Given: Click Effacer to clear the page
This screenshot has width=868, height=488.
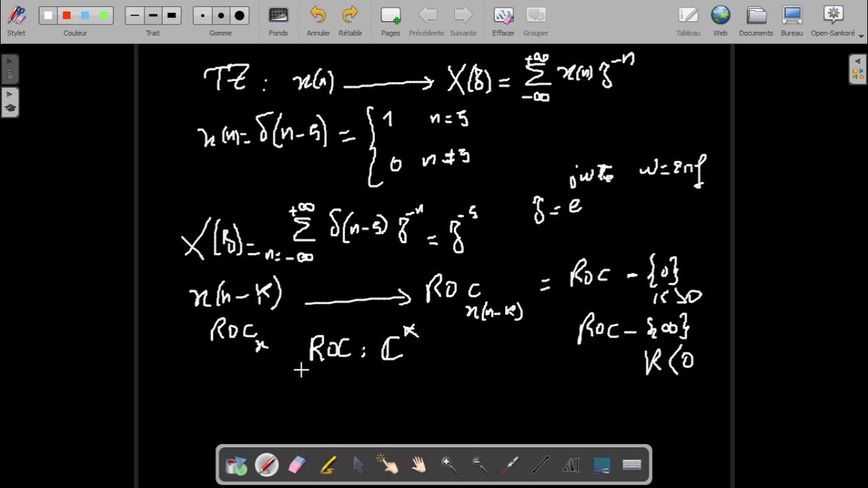Looking at the screenshot, I should (x=503, y=20).
